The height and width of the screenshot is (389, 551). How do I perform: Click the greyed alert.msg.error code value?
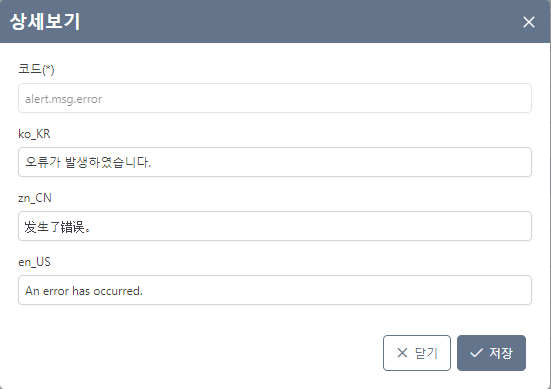[64, 99]
